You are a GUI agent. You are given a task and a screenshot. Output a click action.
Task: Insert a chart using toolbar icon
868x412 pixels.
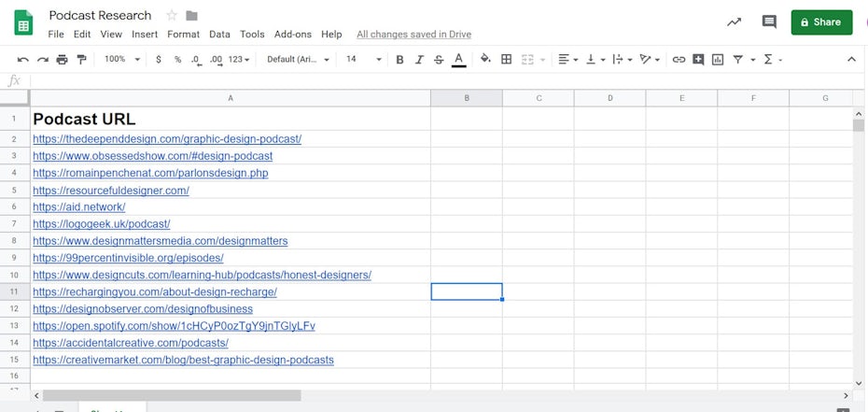tap(718, 60)
